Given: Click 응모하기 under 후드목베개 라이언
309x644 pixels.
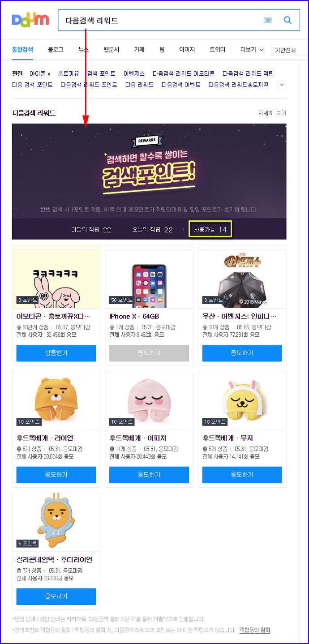Looking at the screenshot, I should (x=56, y=475).
